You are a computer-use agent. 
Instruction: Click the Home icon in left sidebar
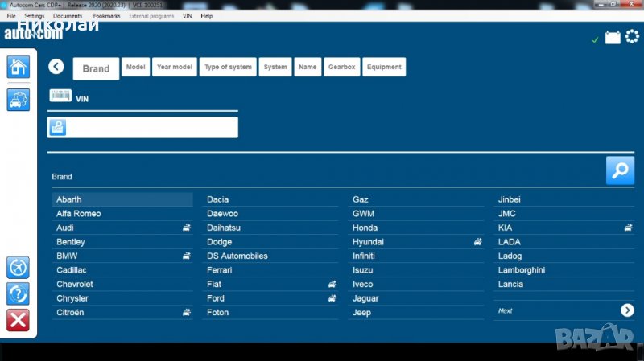click(18, 67)
